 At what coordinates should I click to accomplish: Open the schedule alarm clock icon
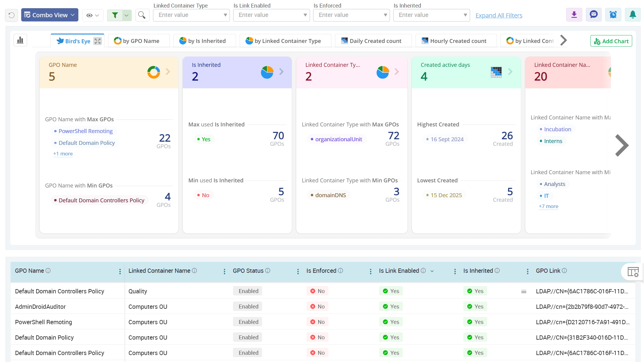(613, 14)
